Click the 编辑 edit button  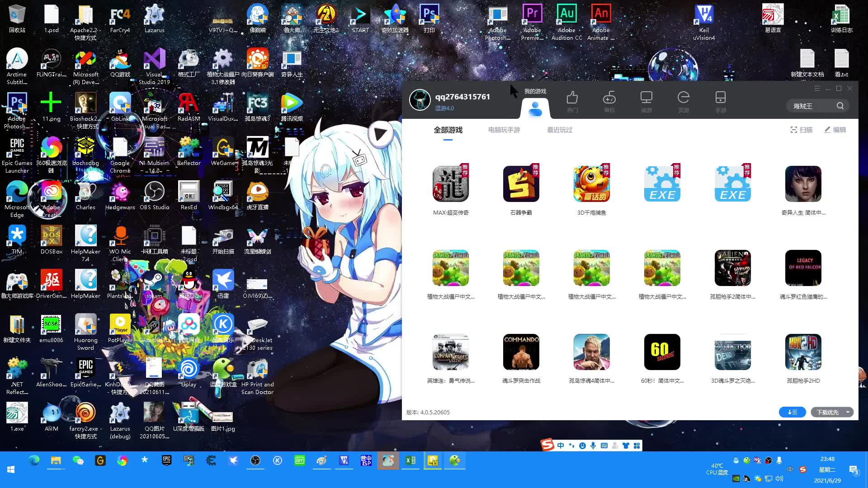pyautogui.click(x=835, y=130)
